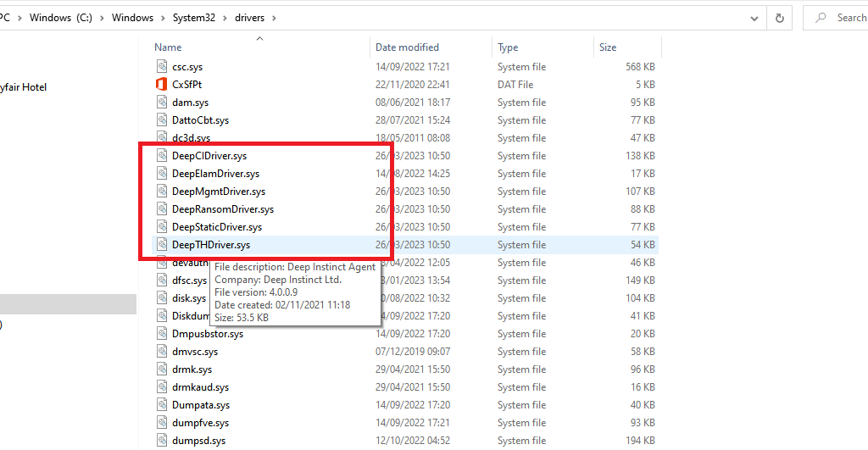Expand the chevron between Windows and System32
This screenshot has height=450, width=868.
pos(163,19)
